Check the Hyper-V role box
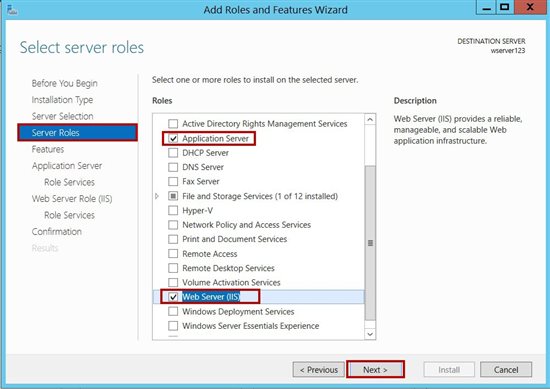The height and width of the screenshot is (389, 550). click(173, 210)
